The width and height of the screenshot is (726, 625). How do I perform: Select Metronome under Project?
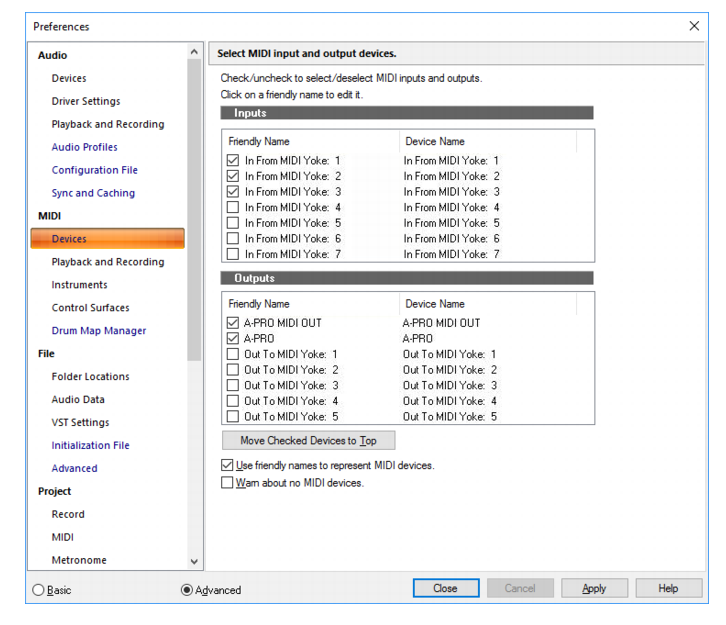[79, 560]
